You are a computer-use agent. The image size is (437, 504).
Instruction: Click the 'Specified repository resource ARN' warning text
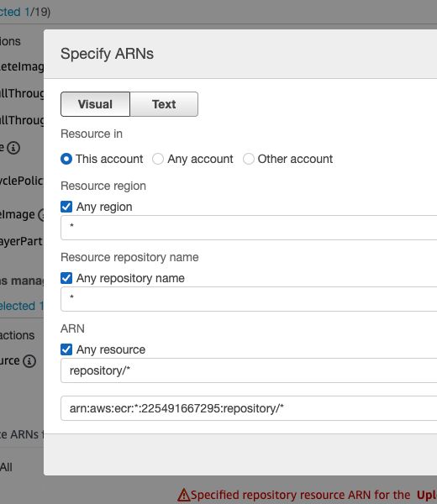[x=300, y=495]
